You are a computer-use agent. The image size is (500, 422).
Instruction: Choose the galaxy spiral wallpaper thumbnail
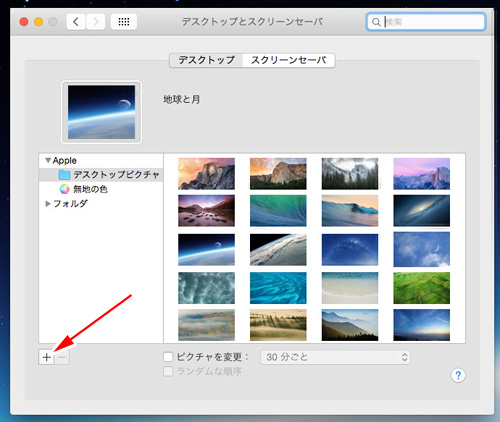point(421,211)
